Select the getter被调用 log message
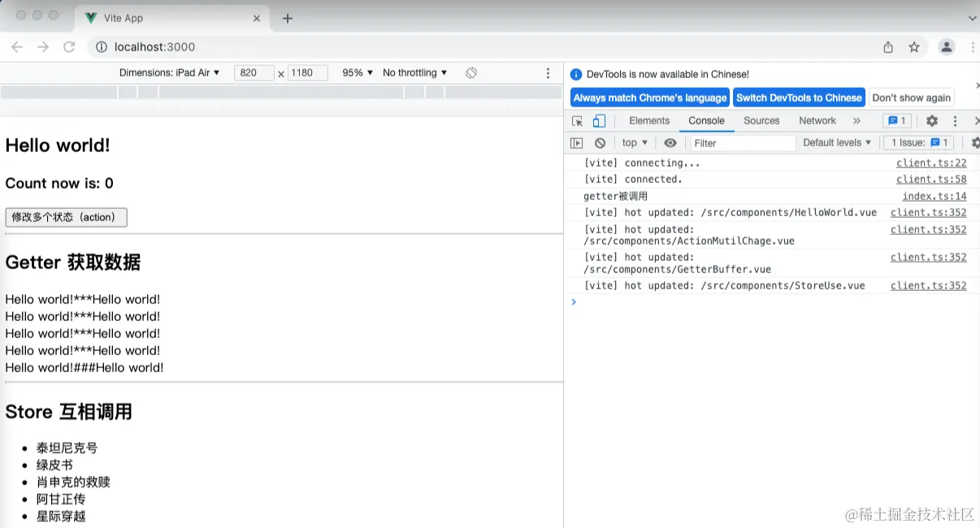Screen dimensions: 980x528 click(615, 196)
